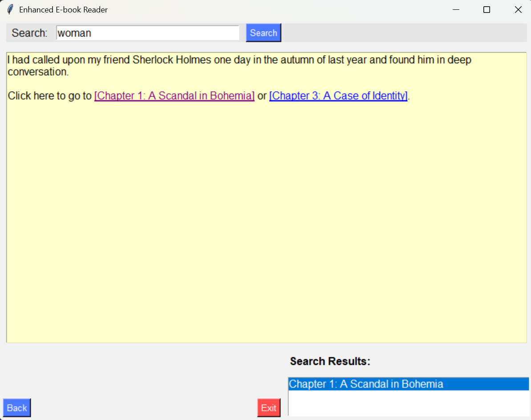Click the "Search:" label
Screen dimensions: 531x420
(29, 33)
